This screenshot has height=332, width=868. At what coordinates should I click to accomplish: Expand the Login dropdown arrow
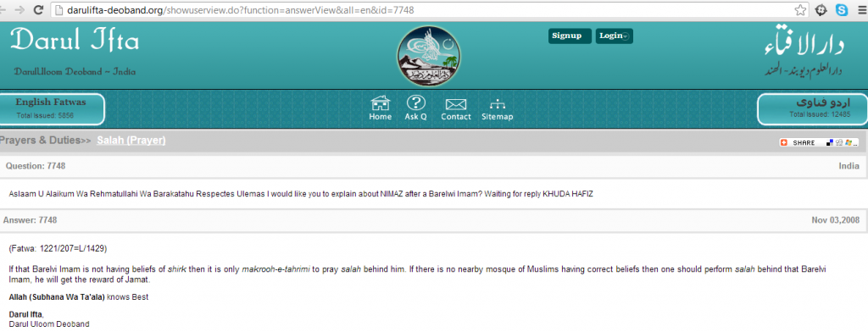[625, 36]
